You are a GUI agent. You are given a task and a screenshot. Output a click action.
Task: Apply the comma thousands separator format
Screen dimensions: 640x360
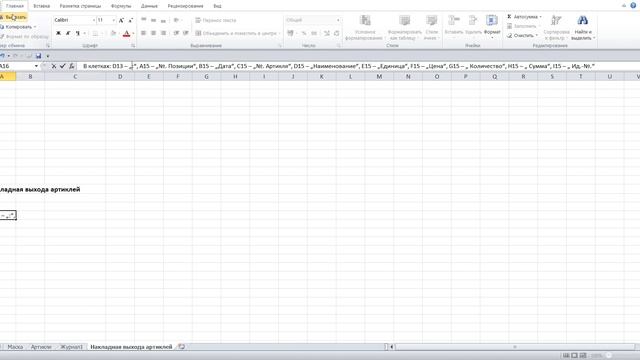pos(314,33)
